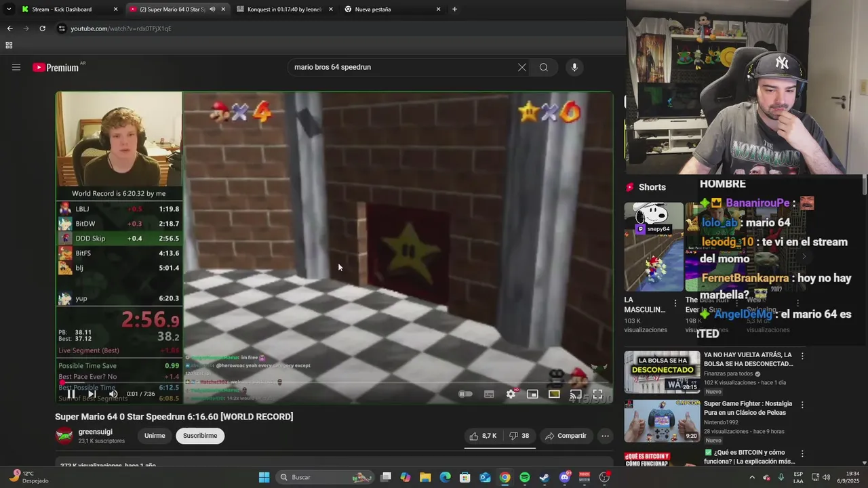View site information icon in address bar
Image resolution: width=868 pixels, height=488 pixels.
(62, 28)
